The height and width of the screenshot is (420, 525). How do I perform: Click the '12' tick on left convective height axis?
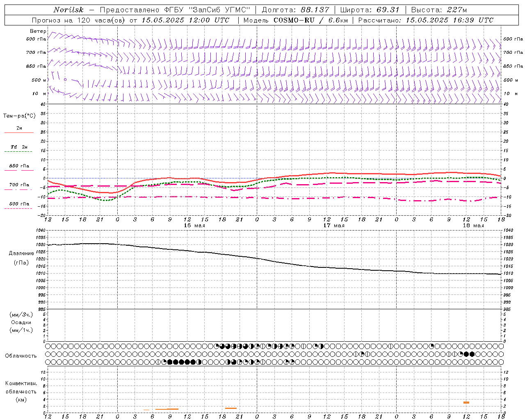(43, 372)
